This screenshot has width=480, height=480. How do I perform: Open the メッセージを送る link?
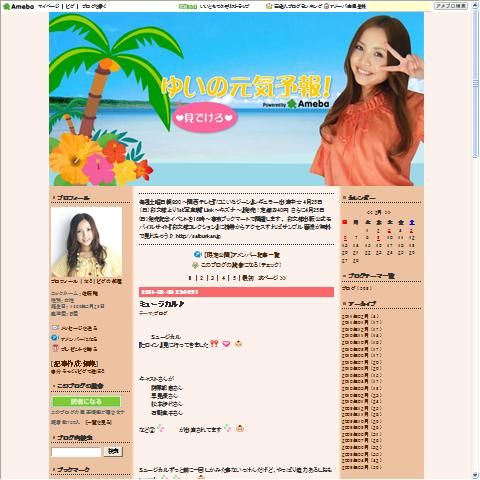[x=79, y=328]
